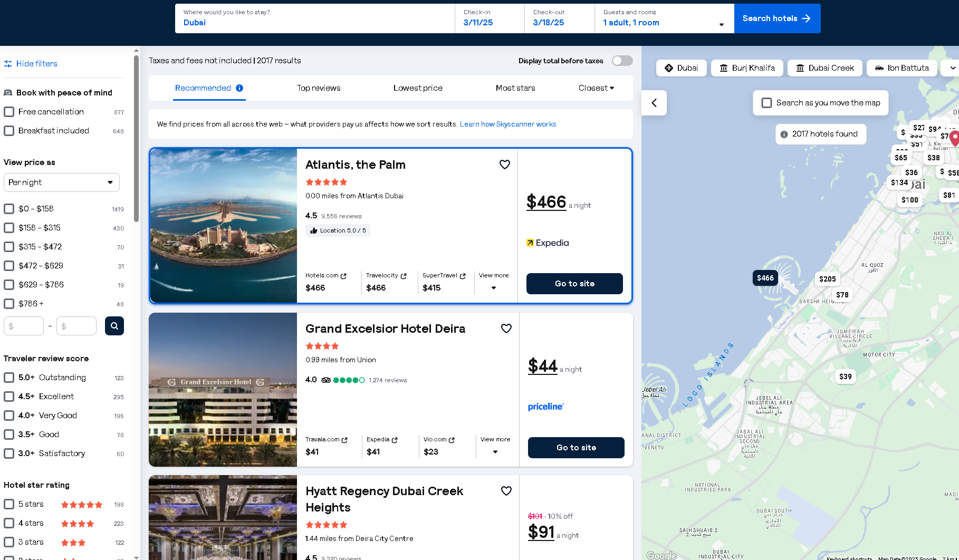Click the Hide filters icon

8,64
